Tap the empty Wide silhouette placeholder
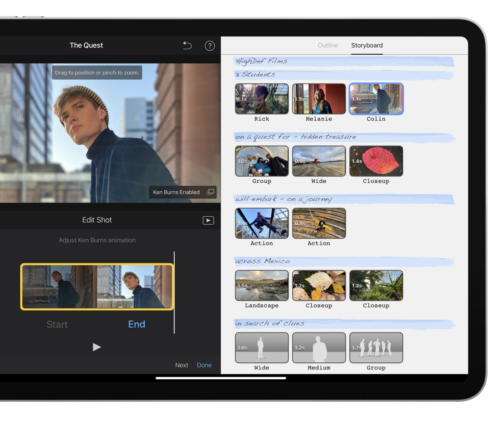 tap(262, 348)
